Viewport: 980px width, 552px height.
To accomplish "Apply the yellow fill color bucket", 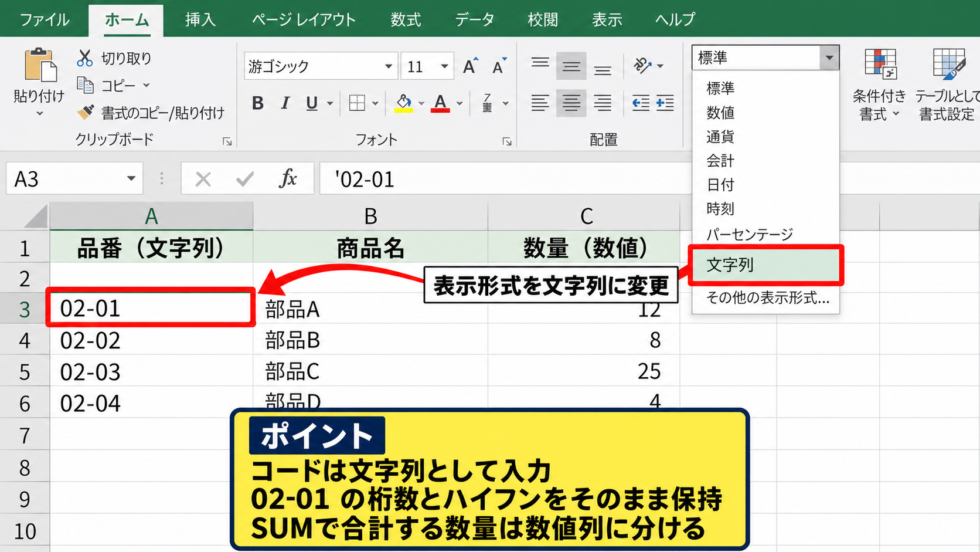I will (x=403, y=103).
